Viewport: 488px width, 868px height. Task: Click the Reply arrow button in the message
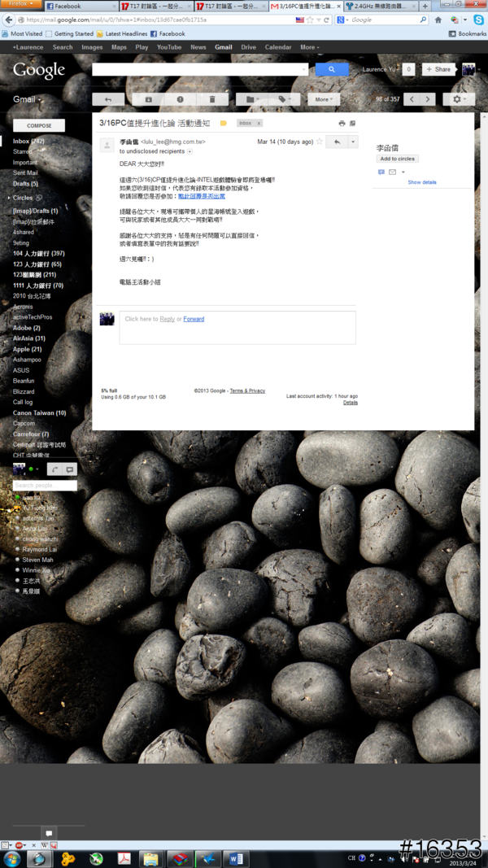coord(337,142)
